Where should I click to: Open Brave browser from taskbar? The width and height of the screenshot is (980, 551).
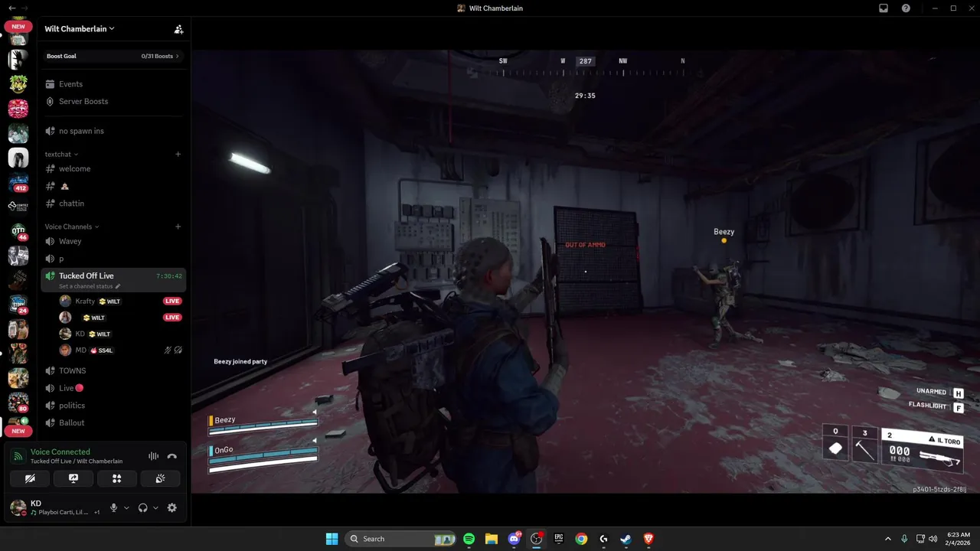pyautogui.click(x=648, y=539)
